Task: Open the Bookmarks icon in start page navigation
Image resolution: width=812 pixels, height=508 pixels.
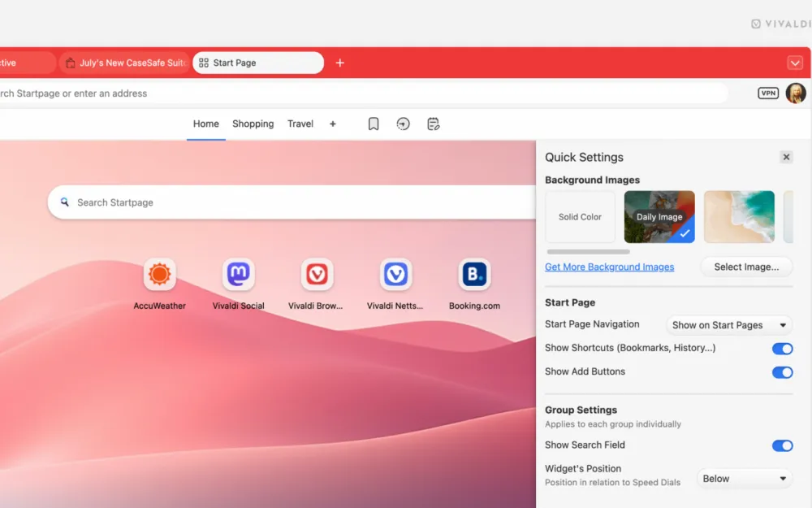Action: [374, 124]
